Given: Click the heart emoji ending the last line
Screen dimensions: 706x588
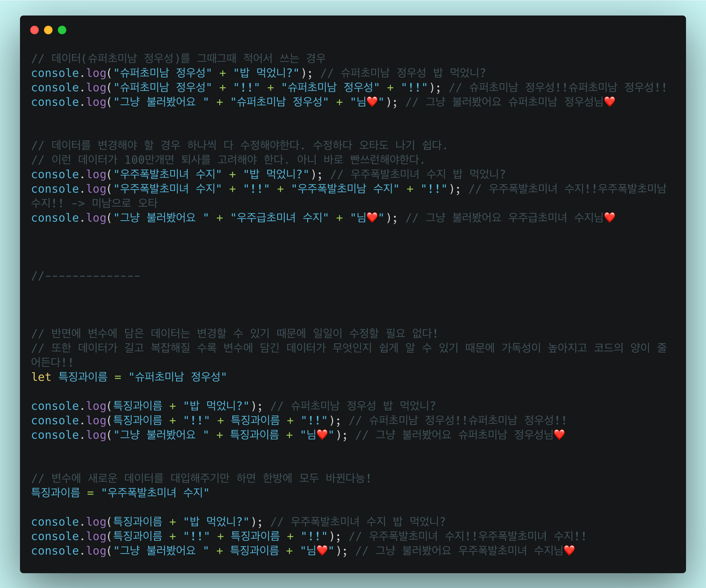Looking at the screenshot, I should [x=569, y=550].
